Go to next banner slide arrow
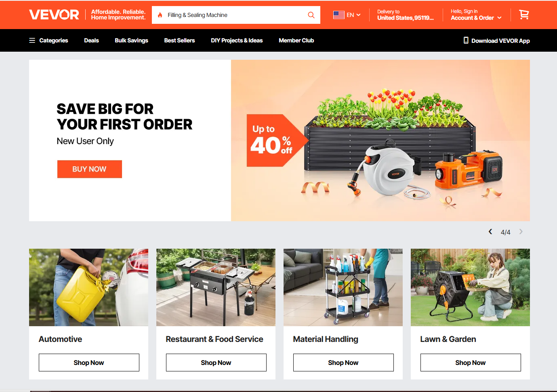 click(521, 232)
